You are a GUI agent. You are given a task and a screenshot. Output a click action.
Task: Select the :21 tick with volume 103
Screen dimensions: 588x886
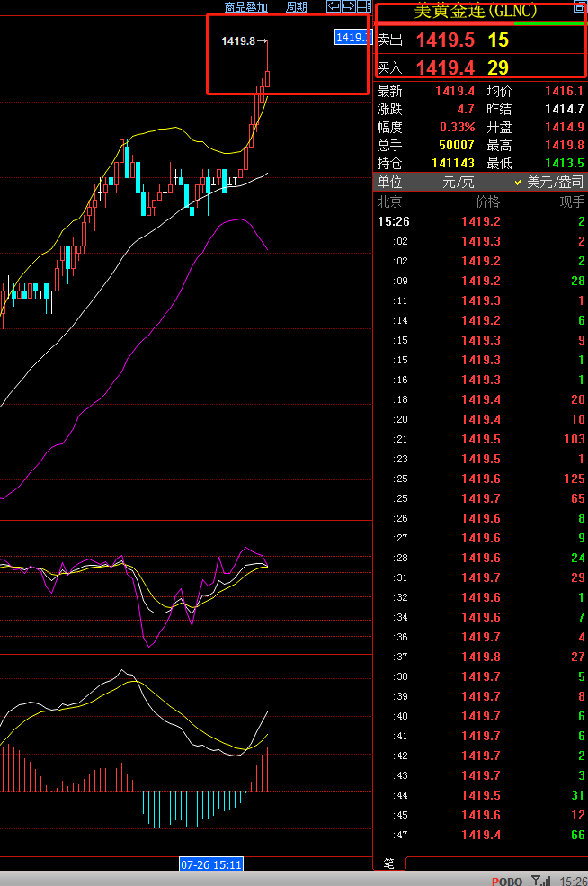(x=480, y=439)
